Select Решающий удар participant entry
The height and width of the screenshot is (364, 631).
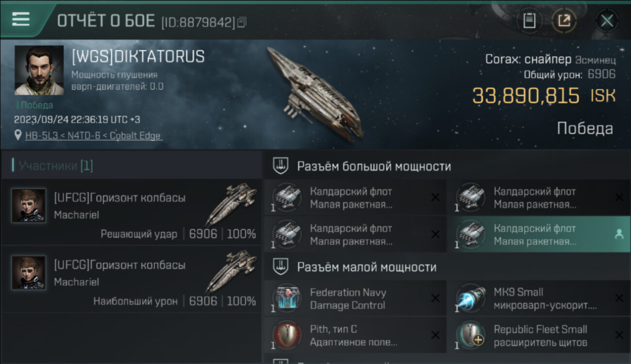point(132,213)
